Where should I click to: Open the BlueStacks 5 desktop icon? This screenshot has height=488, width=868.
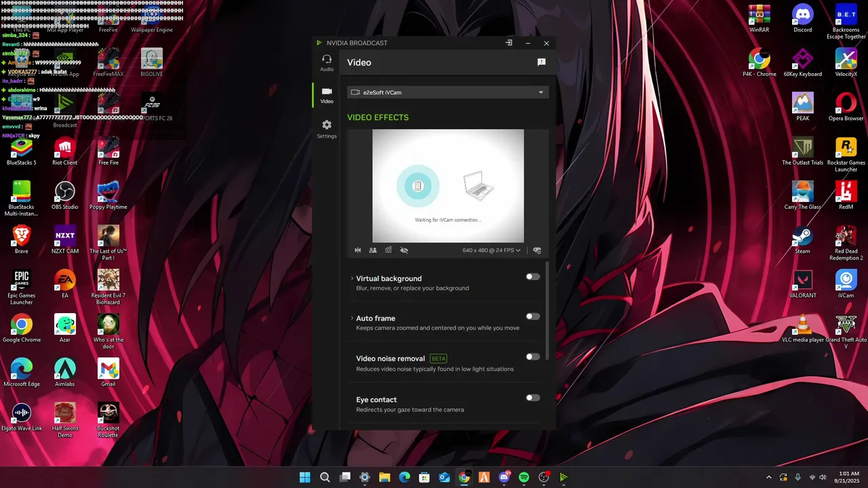click(x=22, y=152)
